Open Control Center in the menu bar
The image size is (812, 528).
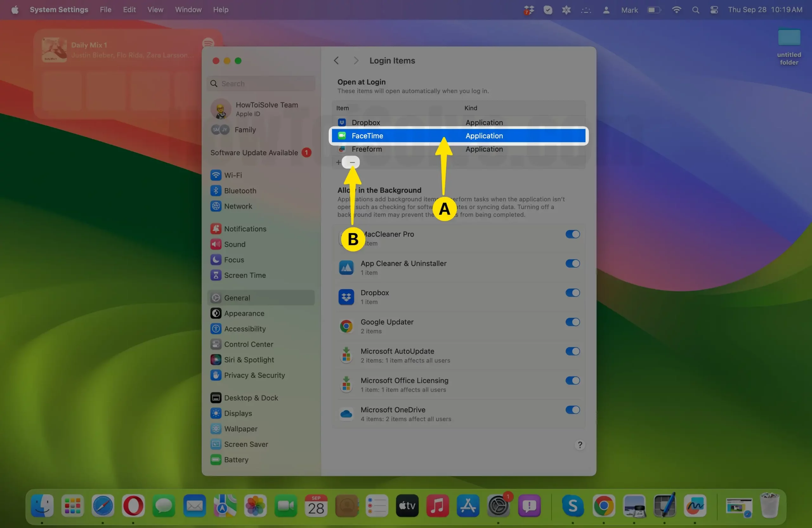714,10
